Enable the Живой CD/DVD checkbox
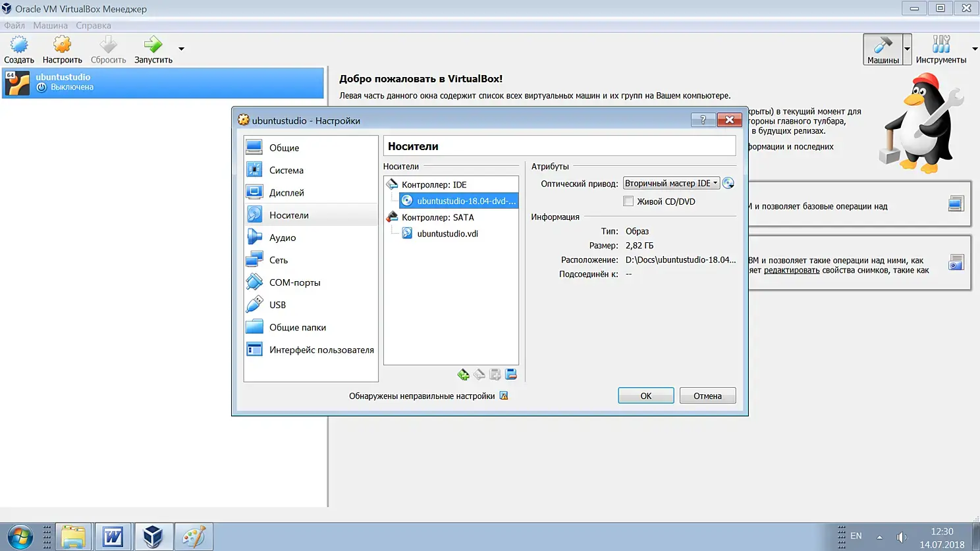The image size is (980, 551). pyautogui.click(x=628, y=201)
